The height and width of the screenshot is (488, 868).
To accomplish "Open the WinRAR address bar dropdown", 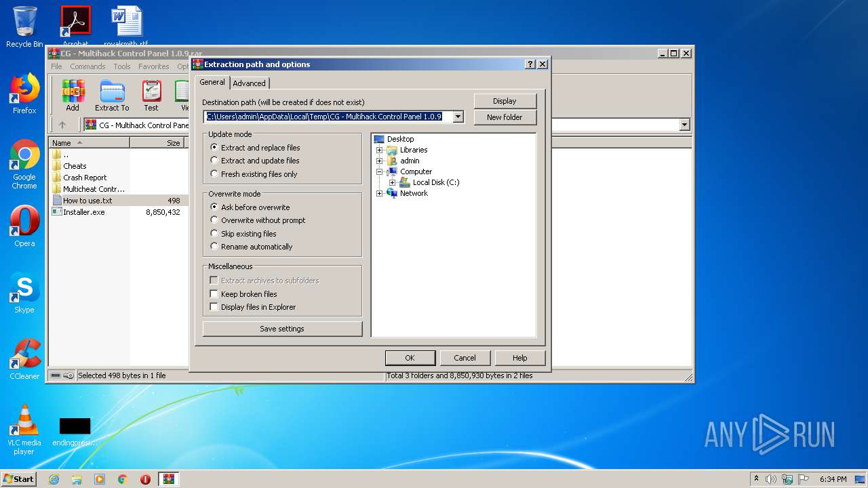I will point(684,125).
